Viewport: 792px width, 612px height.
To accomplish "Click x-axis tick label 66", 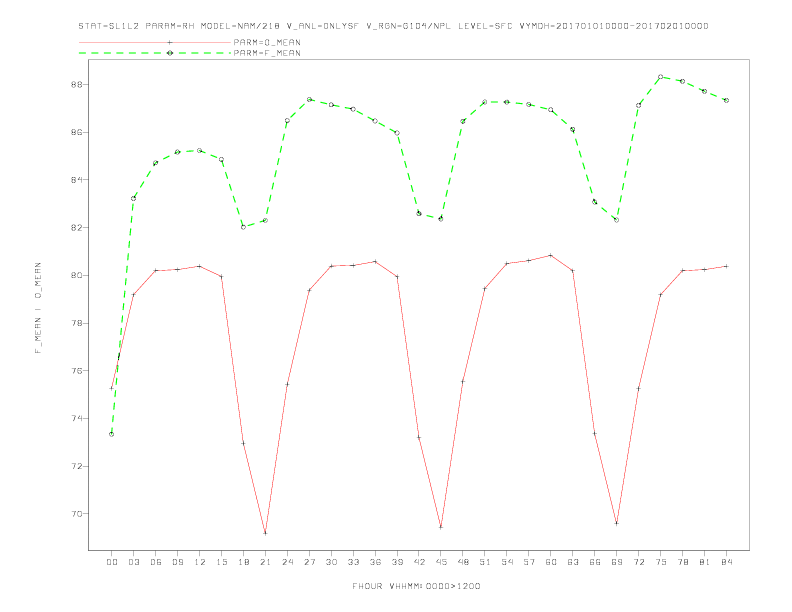I will 595,562.
